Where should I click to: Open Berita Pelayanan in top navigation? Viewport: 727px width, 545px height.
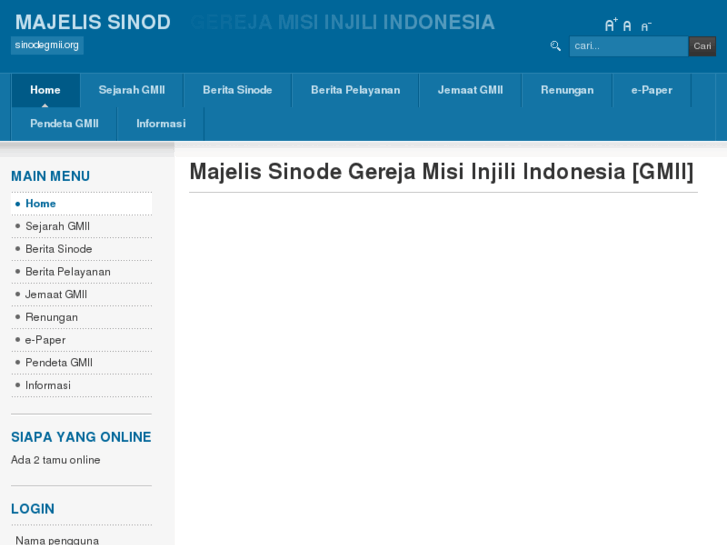(x=356, y=90)
